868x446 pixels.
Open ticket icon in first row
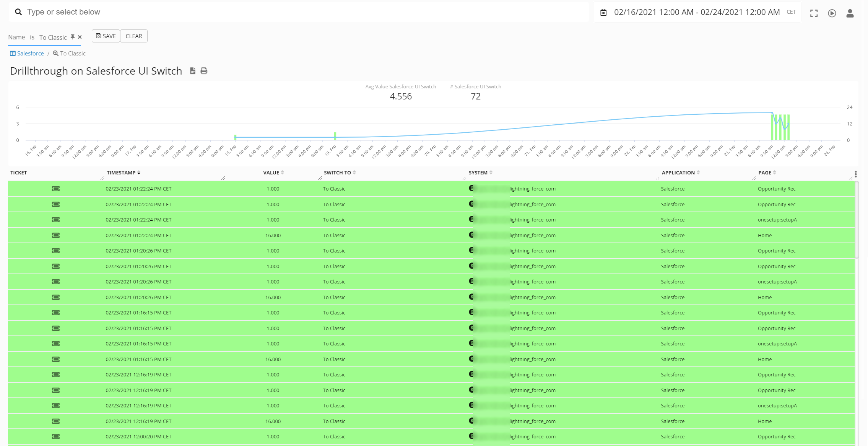point(56,189)
